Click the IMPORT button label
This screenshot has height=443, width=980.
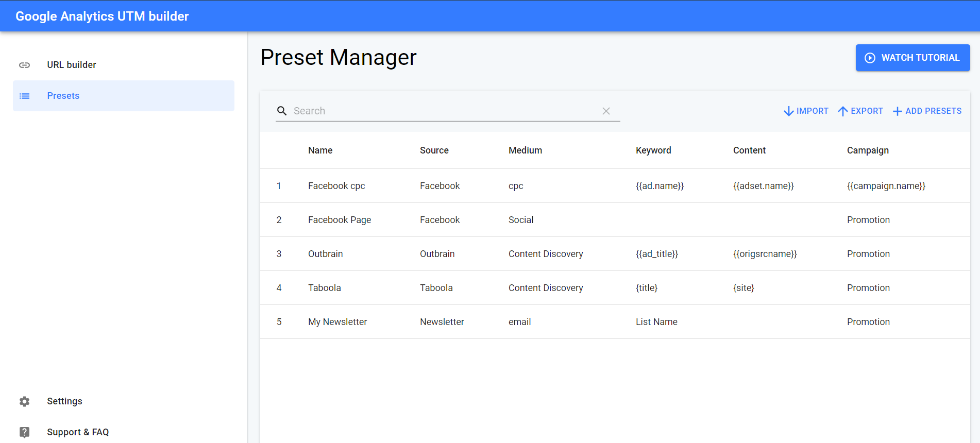(x=812, y=111)
